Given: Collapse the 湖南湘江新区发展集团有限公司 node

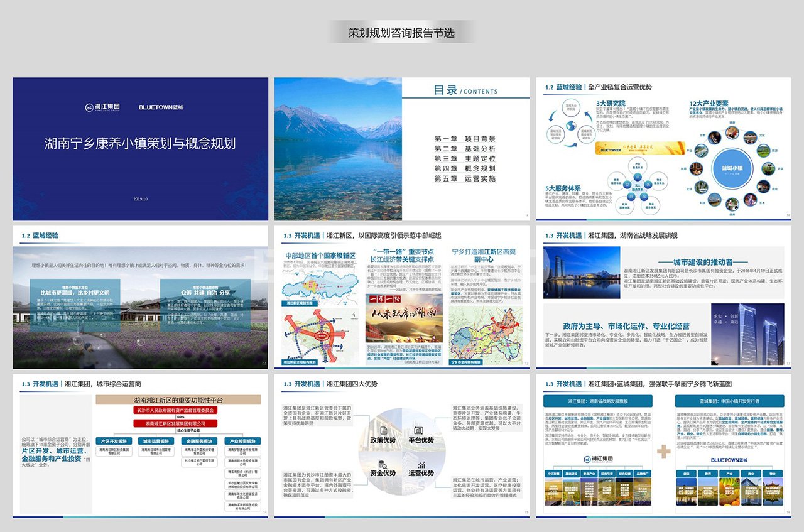Looking at the screenshot, I should [175, 423].
